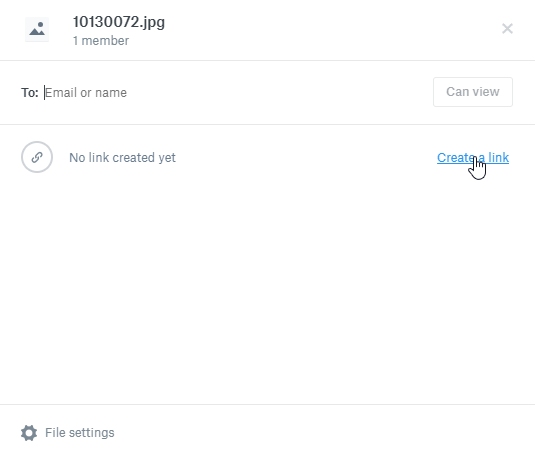Select the File settings gear

pyautogui.click(x=29, y=433)
